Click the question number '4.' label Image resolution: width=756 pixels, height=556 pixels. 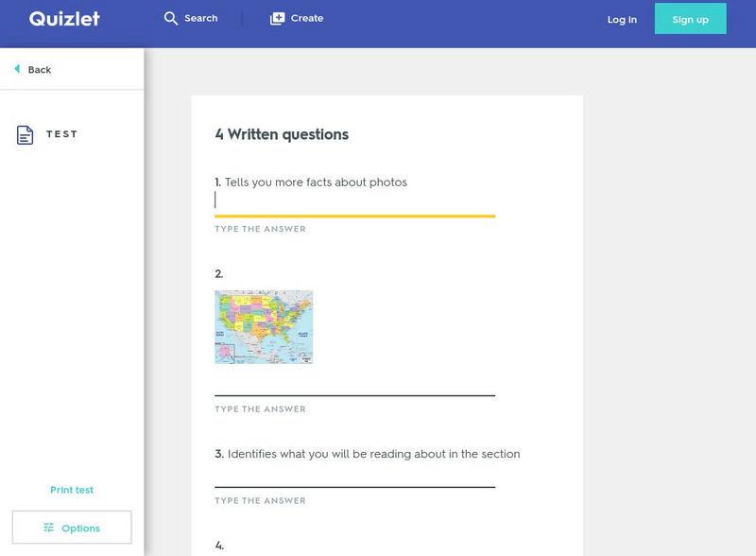coord(219,546)
